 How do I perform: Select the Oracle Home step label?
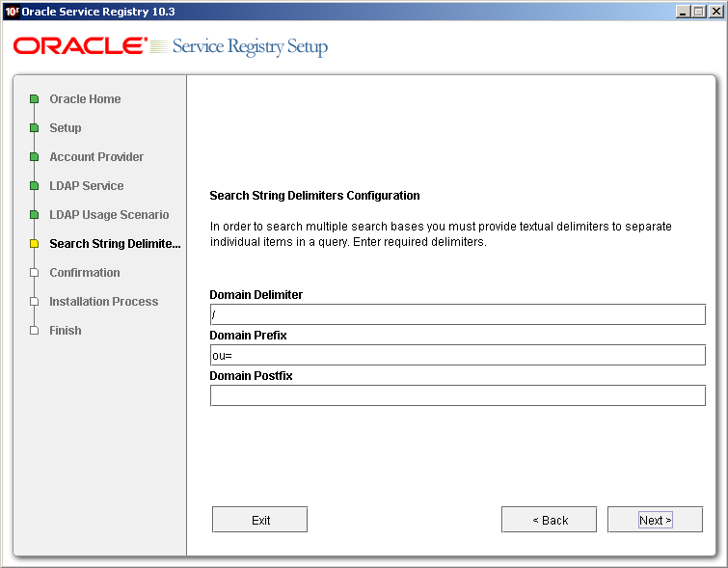85,99
